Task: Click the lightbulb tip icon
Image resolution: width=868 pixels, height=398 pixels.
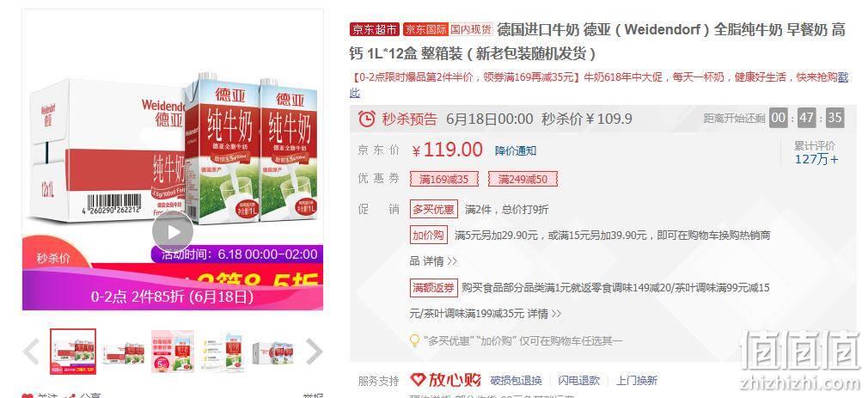Action: 414,340
